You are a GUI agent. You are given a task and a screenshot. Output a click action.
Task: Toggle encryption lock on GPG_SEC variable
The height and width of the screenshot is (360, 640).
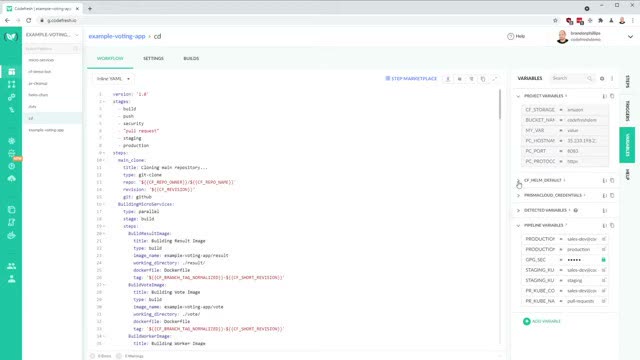point(604,260)
